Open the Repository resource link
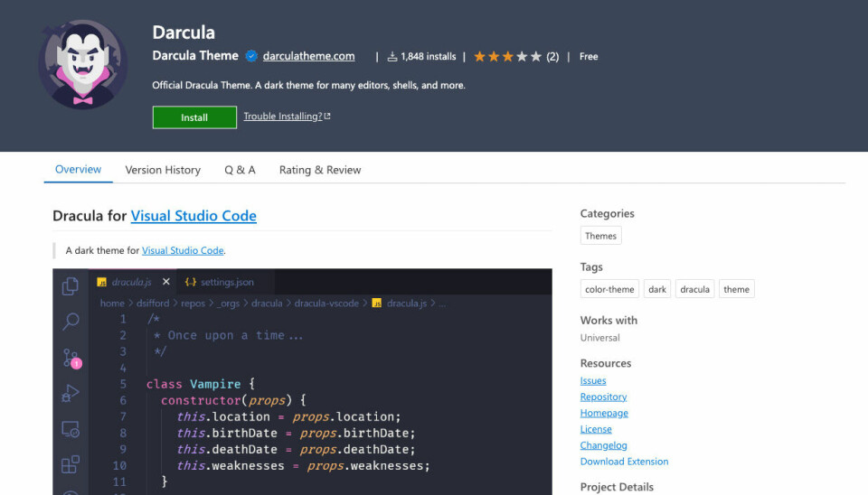Viewport: 868px width, 495px height. pyautogui.click(x=603, y=397)
